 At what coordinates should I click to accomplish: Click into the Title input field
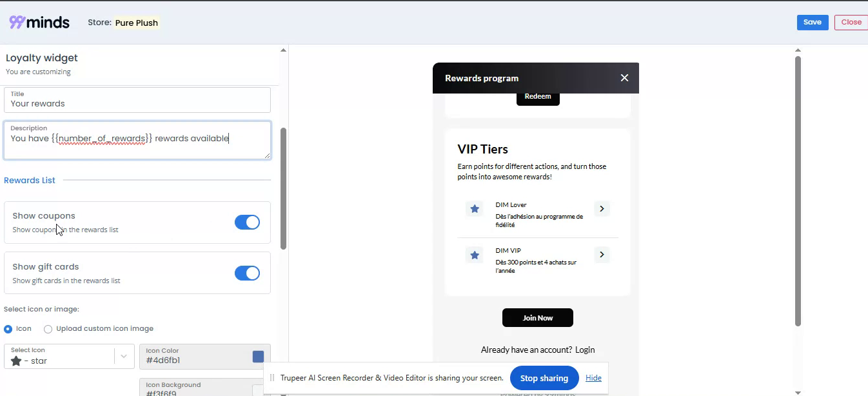[137, 100]
